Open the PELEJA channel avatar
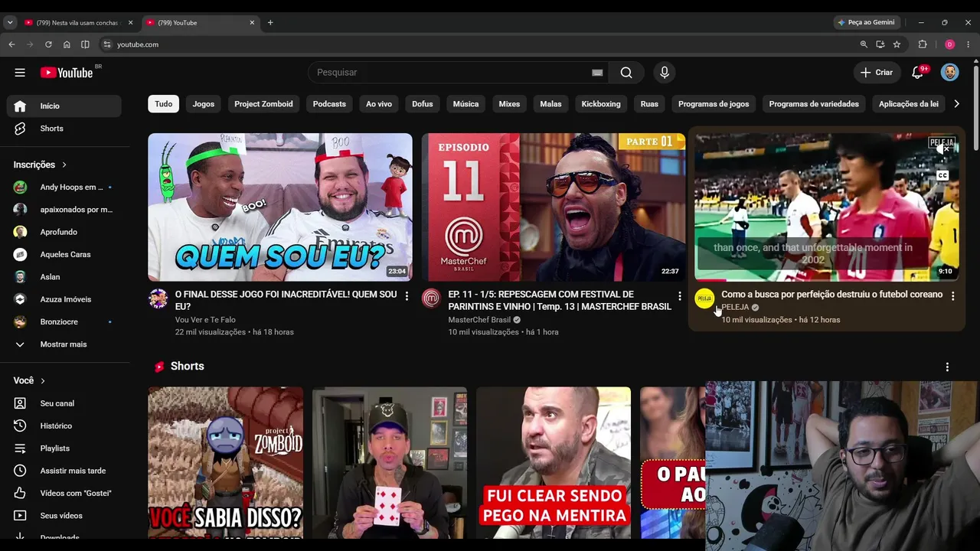The height and width of the screenshot is (551, 980). click(x=704, y=298)
